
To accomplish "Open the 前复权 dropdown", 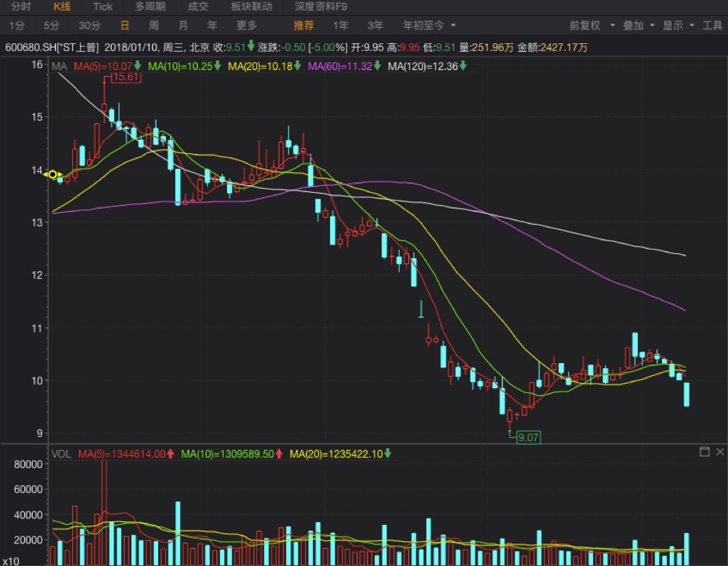I will pyautogui.click(x=590, y=25).
